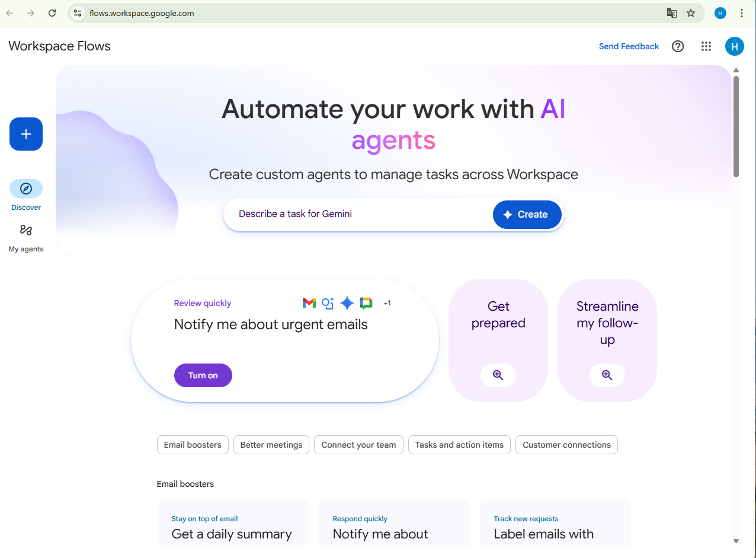Click the Gemini sparkle icon on the card
The height and width of the screenshot is (558, 756).
click(347, 303)
